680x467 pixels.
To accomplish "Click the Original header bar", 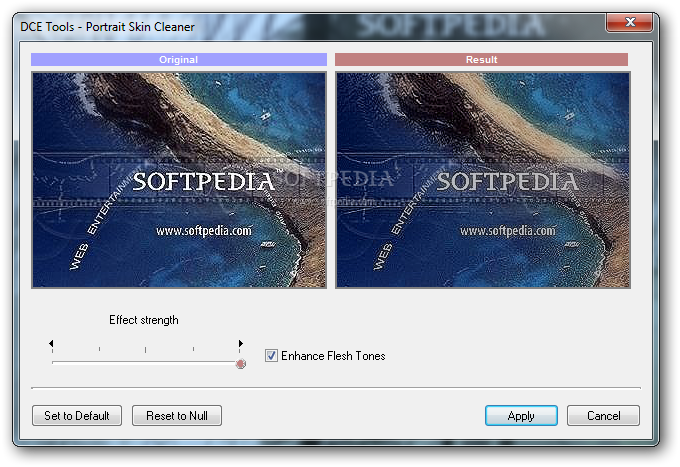I will click(179, 59).
